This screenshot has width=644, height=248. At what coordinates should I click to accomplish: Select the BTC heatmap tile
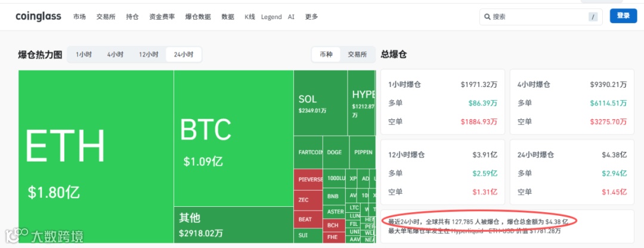click(x=233, y=138)
